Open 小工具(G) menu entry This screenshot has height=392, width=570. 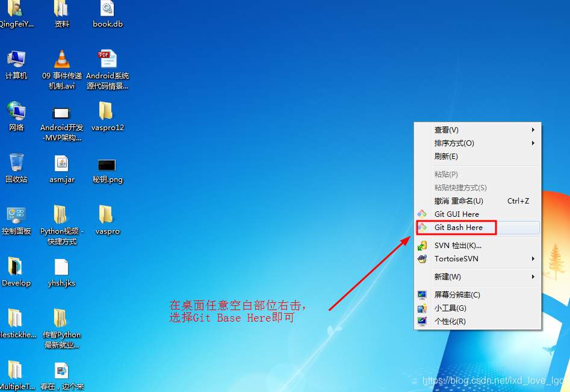pyautogui.click(x=478, y=308)
